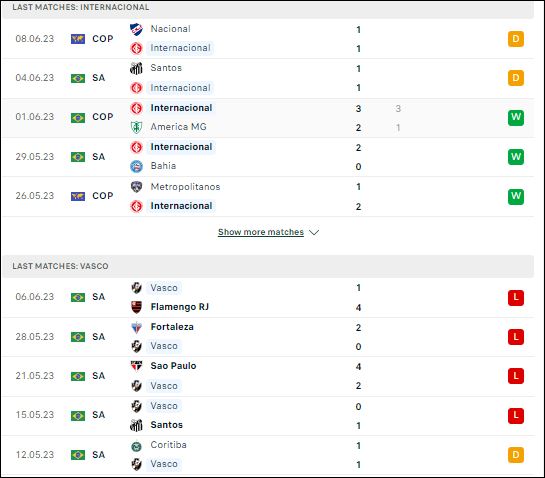
Task: Click the Nacional club crest icon
Action: [x=136, y=29]
